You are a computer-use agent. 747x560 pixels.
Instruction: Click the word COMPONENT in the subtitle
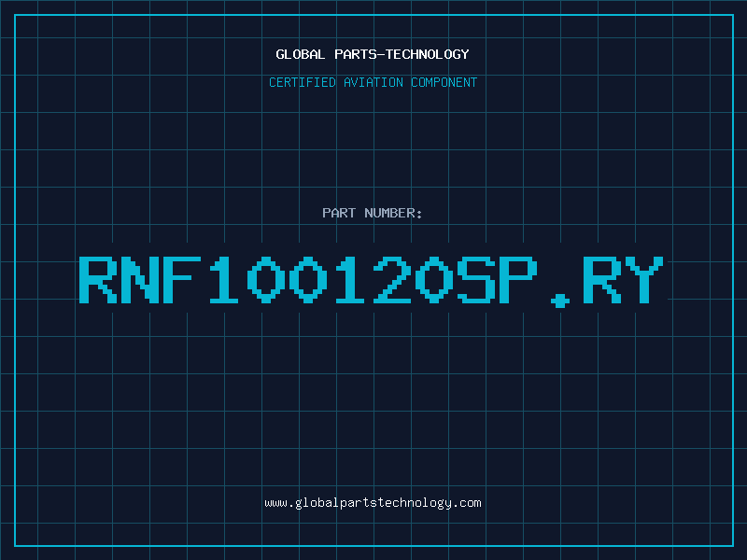tap(443, 82)
